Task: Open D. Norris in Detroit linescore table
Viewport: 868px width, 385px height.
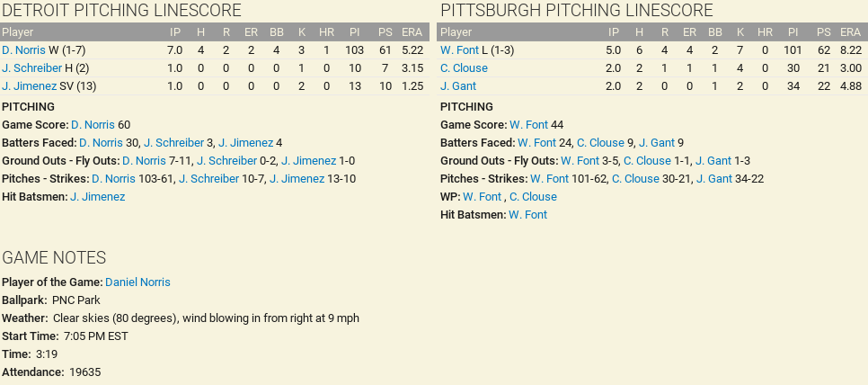Action: pyautogui.click(x=23, y=49)
